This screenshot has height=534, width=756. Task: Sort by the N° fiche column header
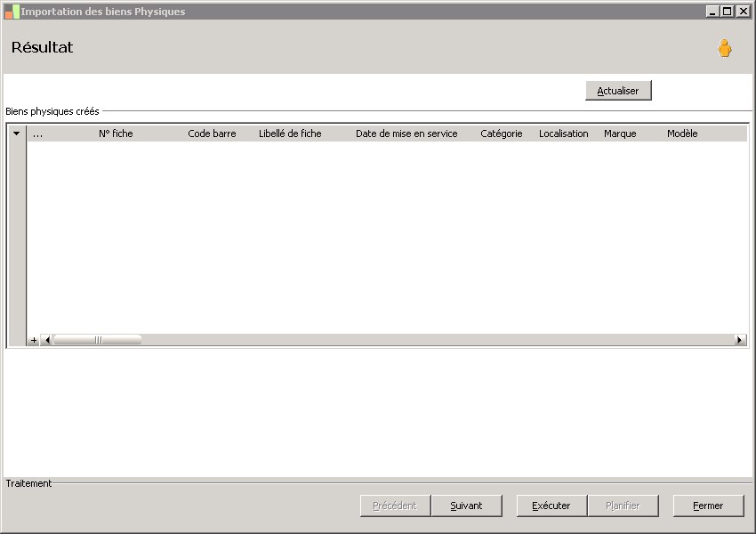click(x=116, y=133)
